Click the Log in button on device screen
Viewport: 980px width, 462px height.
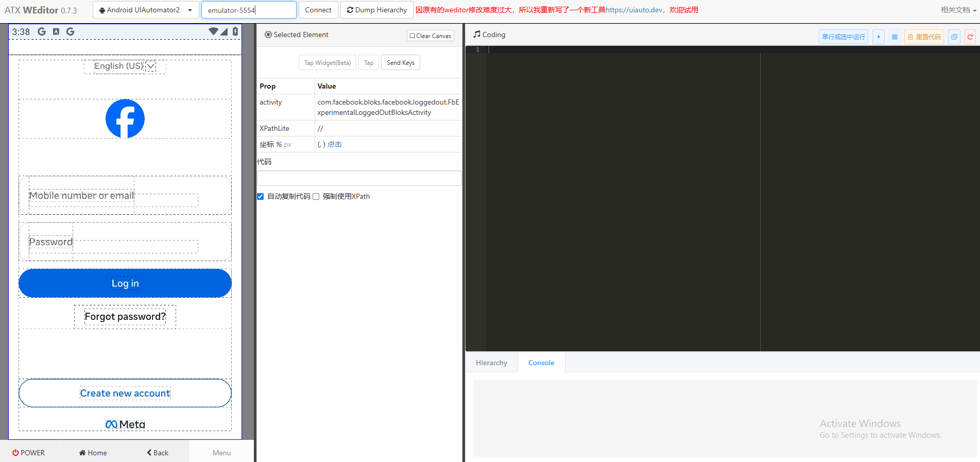(125, 283)
